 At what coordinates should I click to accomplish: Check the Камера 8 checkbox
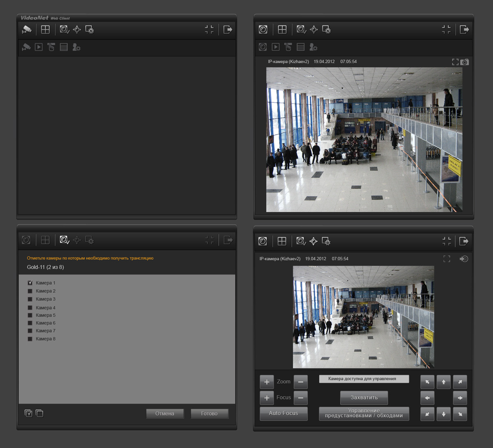click(30, 339)
